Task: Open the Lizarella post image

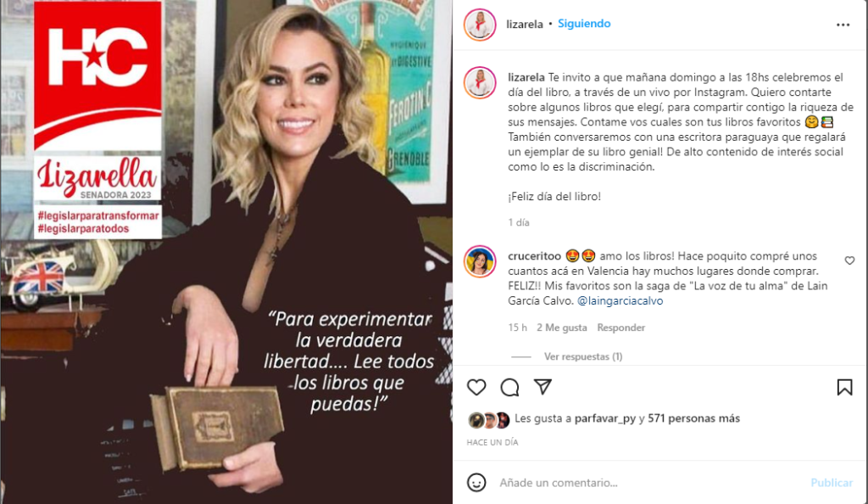Action: pos(226,252)
